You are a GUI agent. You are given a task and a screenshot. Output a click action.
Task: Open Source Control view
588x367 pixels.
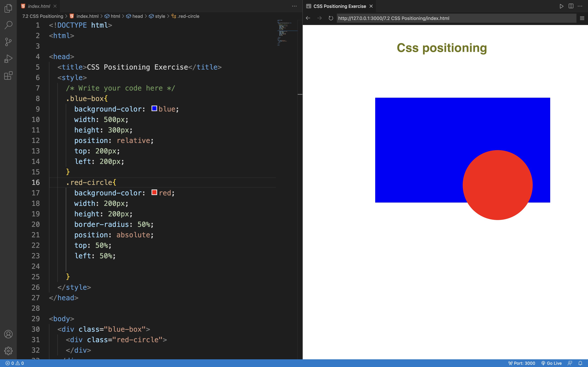coord(8,42)
